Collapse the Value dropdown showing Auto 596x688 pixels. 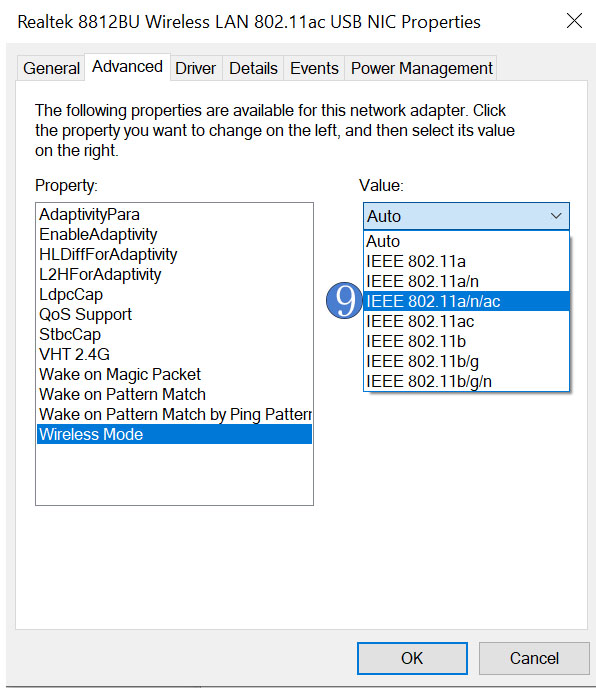[466, 216]
